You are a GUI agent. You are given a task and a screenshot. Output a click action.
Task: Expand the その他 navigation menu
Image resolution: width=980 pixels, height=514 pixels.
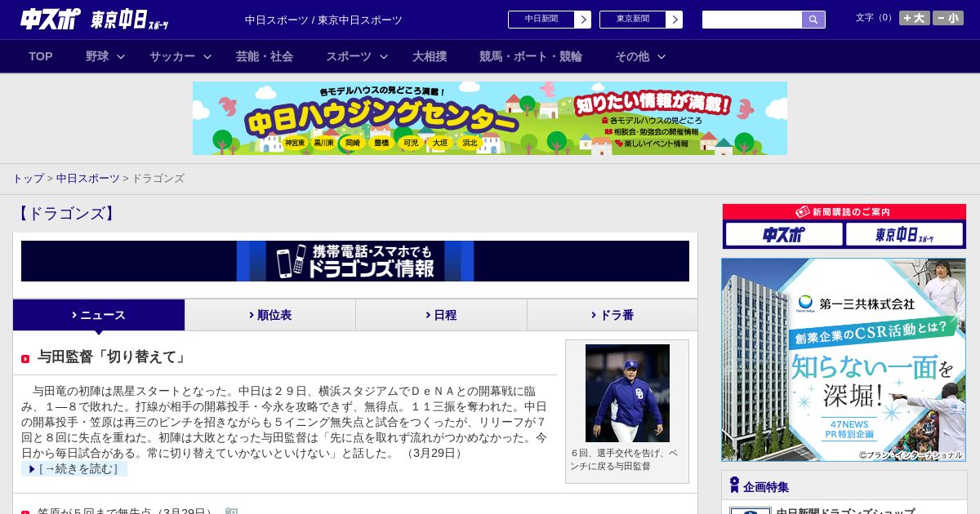639,56
